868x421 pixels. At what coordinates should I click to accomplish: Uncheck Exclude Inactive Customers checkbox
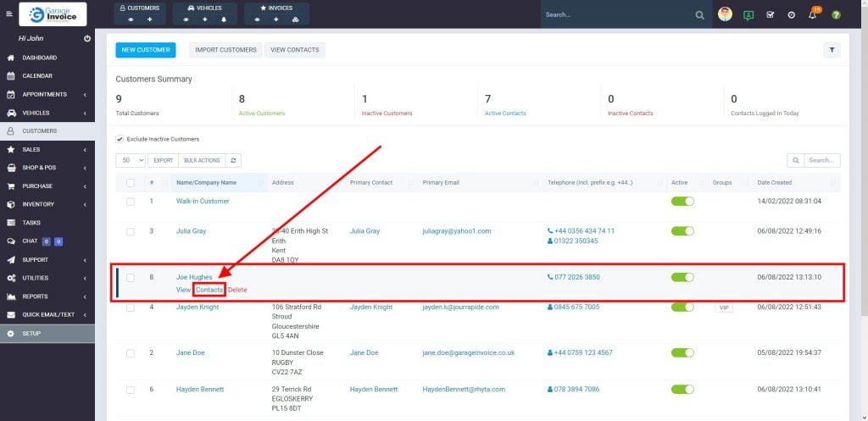click(120, 139)
